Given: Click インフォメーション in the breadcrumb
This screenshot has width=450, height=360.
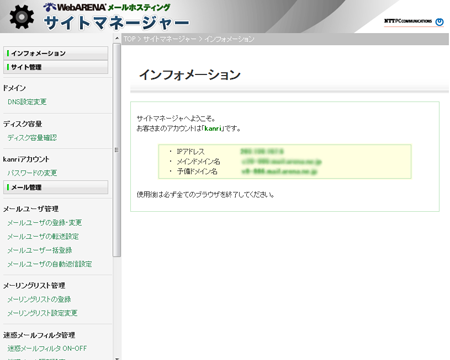Looking at the screenshot, I should pos(229,39).
